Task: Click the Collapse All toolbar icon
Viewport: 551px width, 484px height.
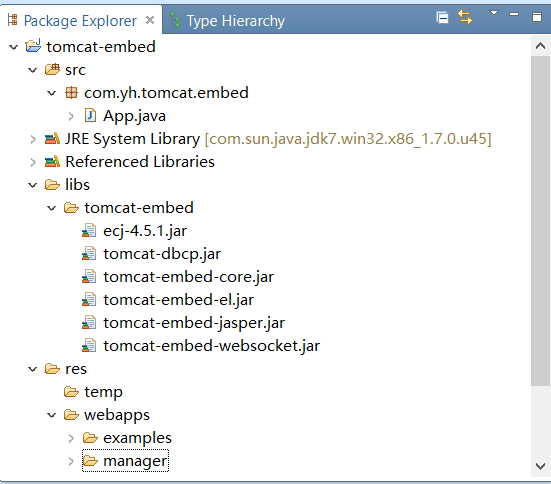Action: click(x=442, y=17)
